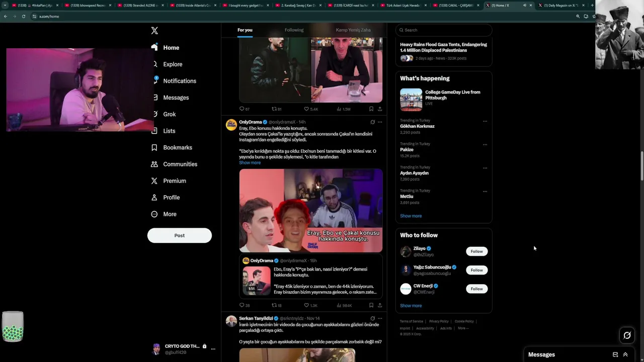The height and width of the screenshot is (362, 644).
Task: Follow Yağız Sabuncuoğlu
Action: (x=476, y=270)
